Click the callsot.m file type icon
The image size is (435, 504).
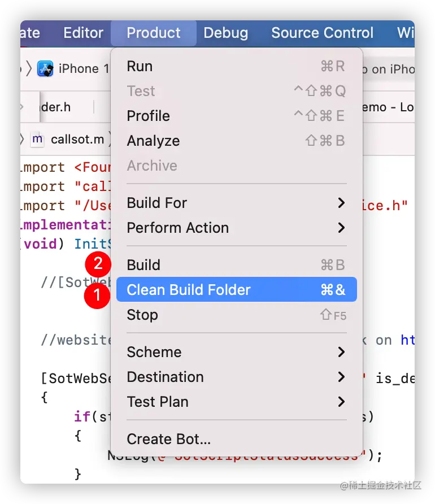coord(37,139)
